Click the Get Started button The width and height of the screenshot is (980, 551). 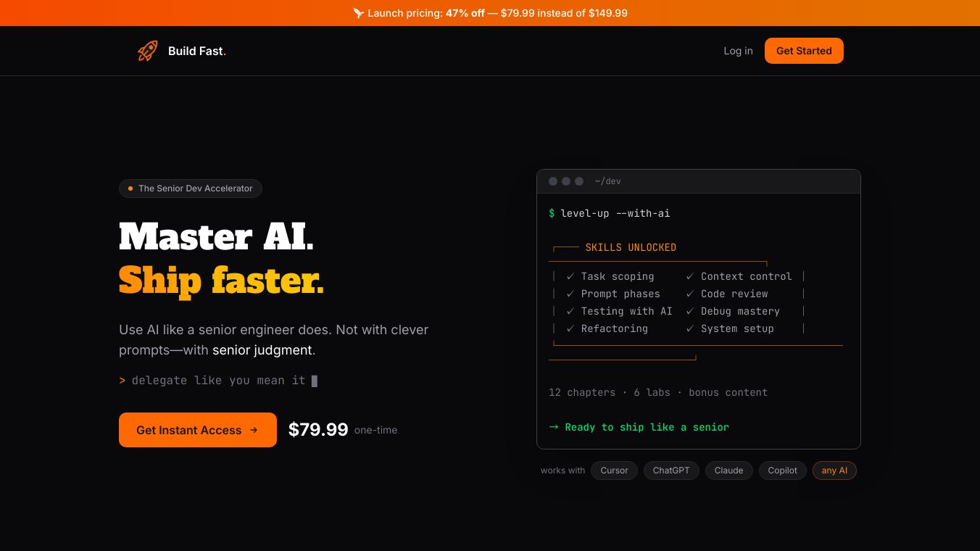[x=804, y=51]
